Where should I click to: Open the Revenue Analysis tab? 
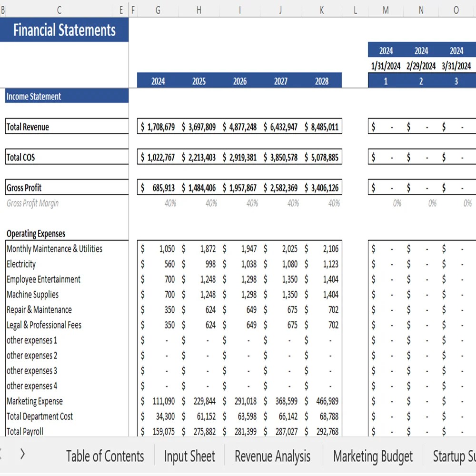[272, 456]
